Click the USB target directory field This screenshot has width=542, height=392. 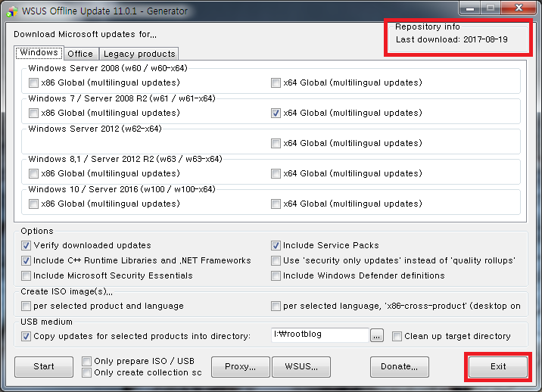(320, 335)
